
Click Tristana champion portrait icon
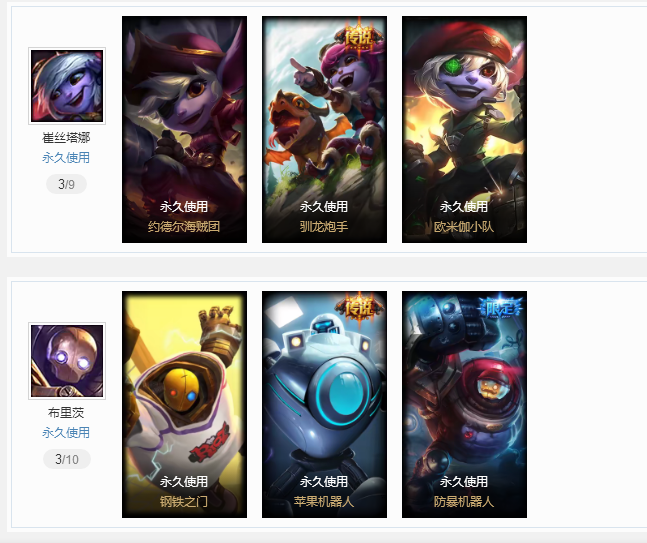(67, 86)
